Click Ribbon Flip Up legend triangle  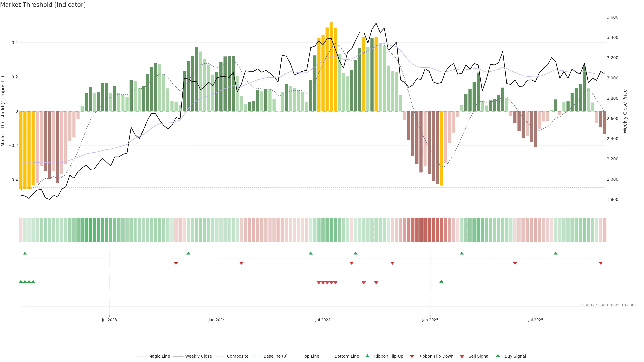tap(367, 356)
